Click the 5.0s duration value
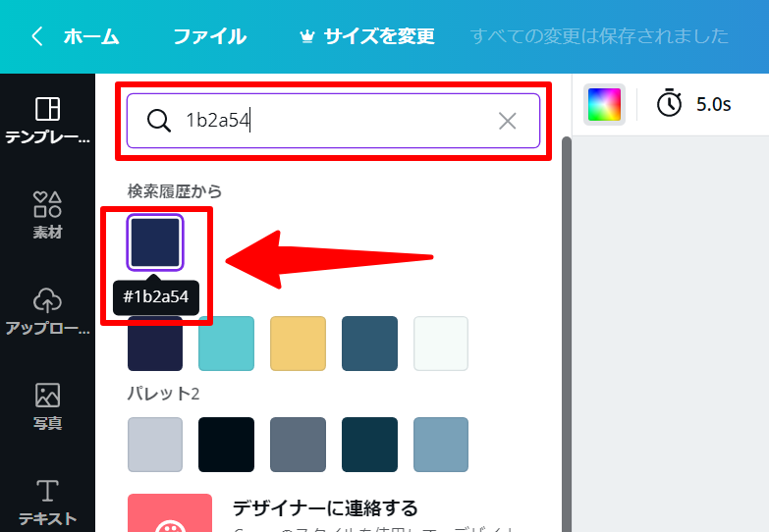 [x=714, y=104]
